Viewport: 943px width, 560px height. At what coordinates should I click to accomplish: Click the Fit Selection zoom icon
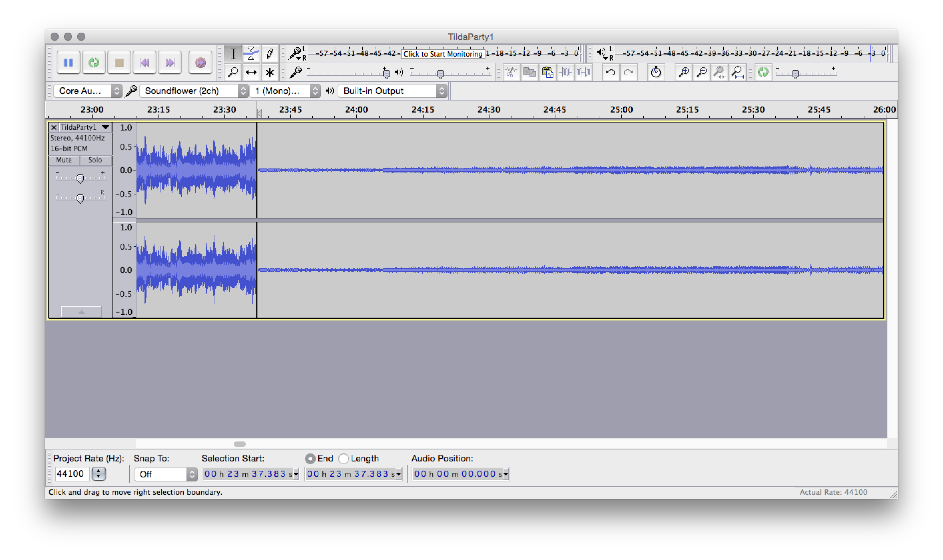720,72
